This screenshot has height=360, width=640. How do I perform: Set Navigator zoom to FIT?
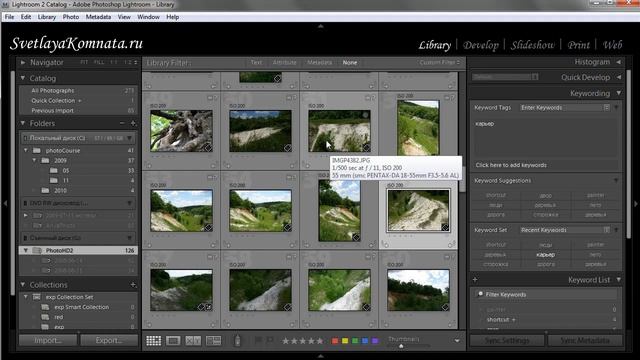84,62
